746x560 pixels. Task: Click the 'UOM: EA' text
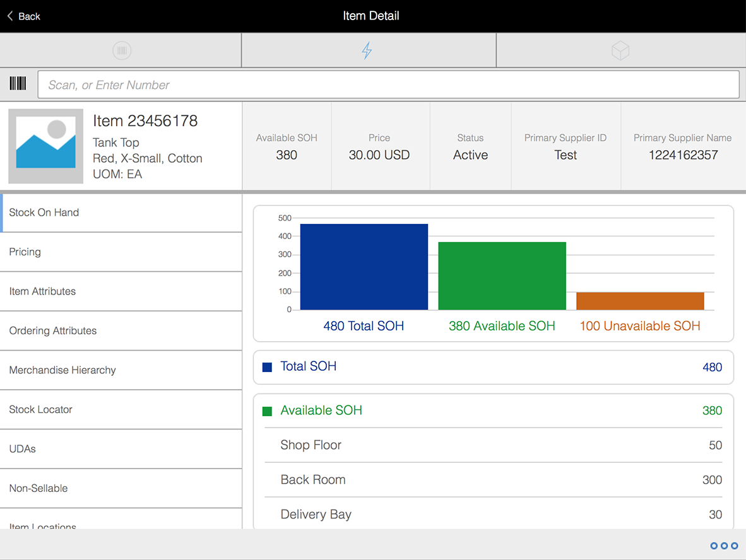tap(117, 174)
